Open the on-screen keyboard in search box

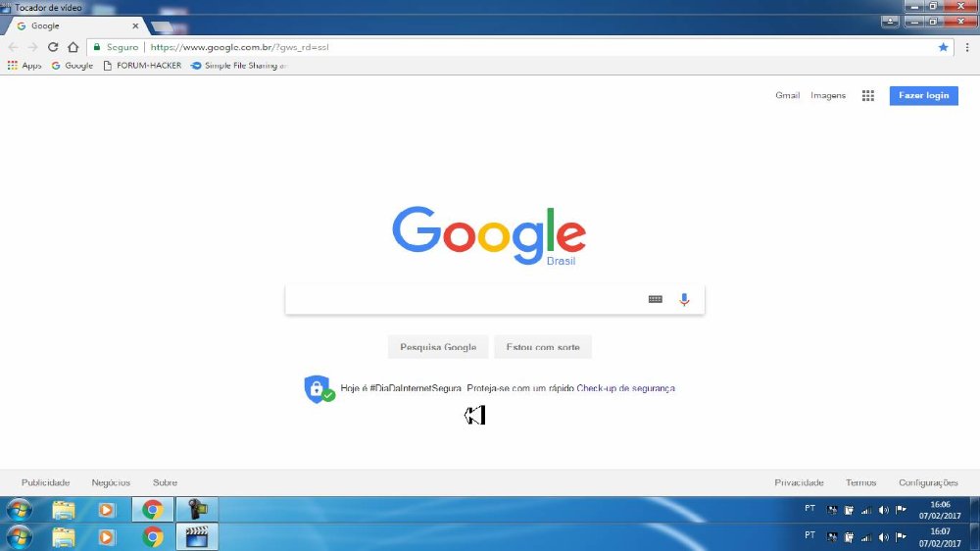click(x=656, y=299)
